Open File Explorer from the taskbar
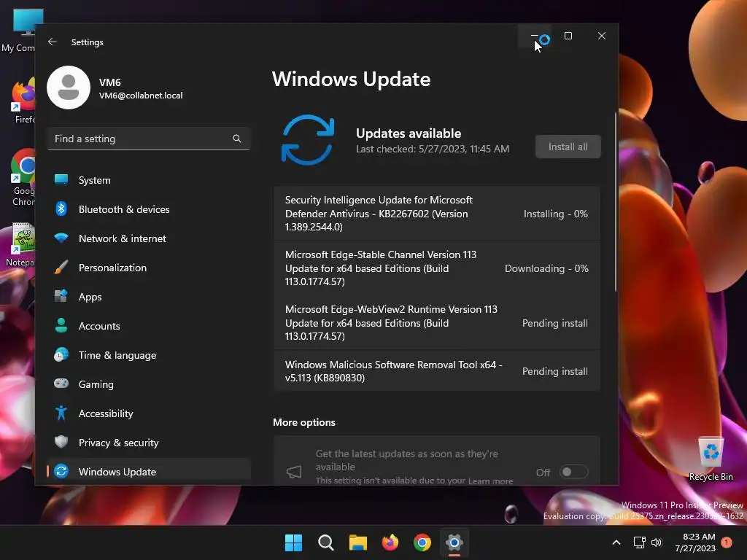This screenshot has width=747, height=560. [x=357, y=542]
